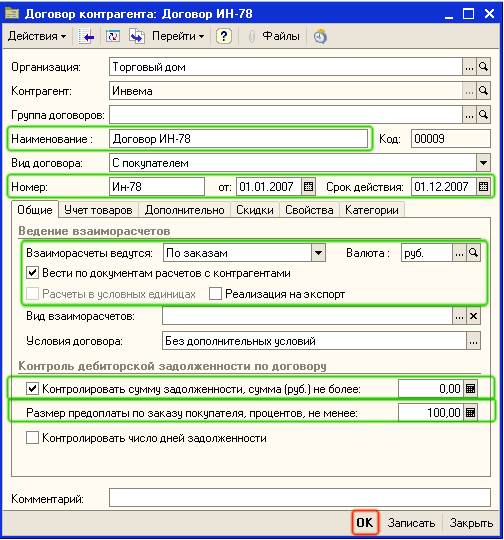Viewport: 504px width, 540px height.
Task: Open Файлы attachments
Action: 274,36
